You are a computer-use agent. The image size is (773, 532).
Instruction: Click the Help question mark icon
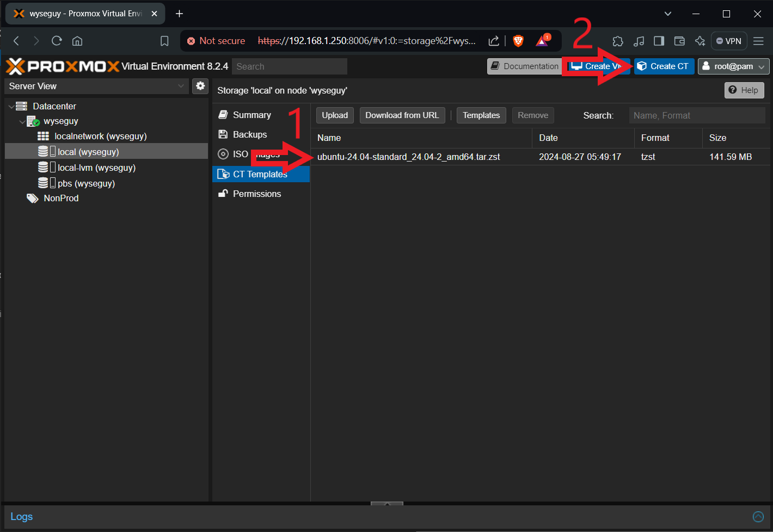(733, 90)
